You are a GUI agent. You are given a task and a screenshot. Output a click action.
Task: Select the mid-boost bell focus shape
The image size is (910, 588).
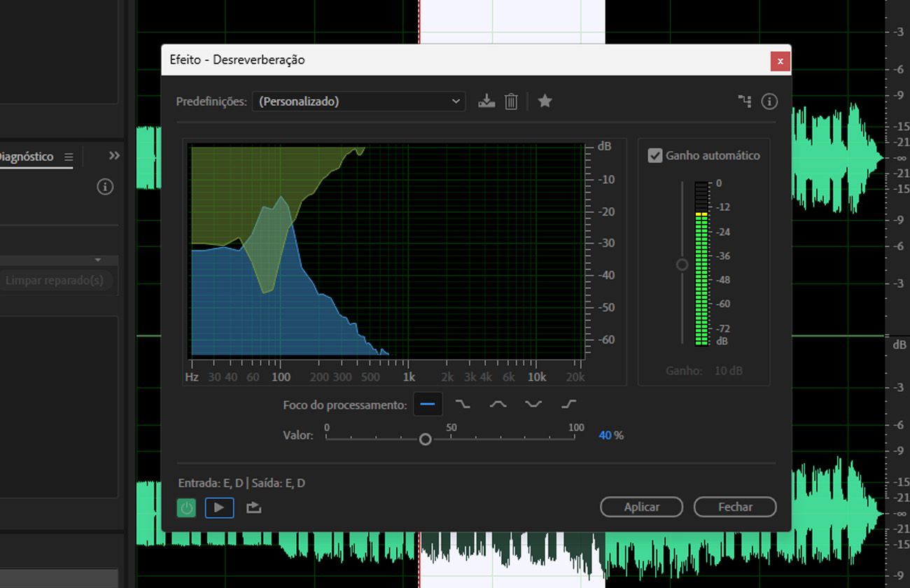coord(498,405)
